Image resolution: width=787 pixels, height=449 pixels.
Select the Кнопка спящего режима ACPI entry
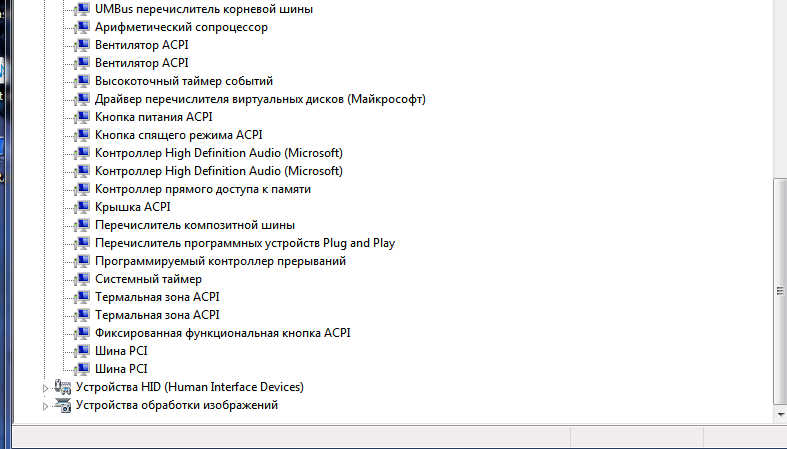178,135
